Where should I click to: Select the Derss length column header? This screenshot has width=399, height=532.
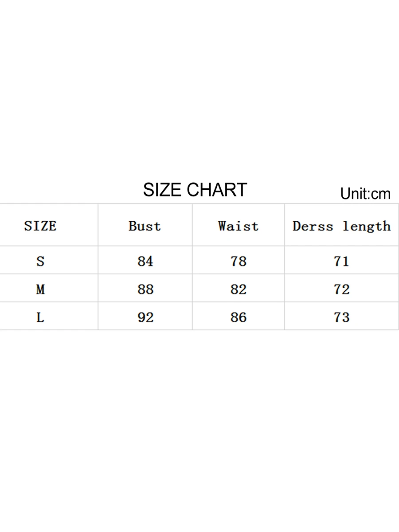341,226
